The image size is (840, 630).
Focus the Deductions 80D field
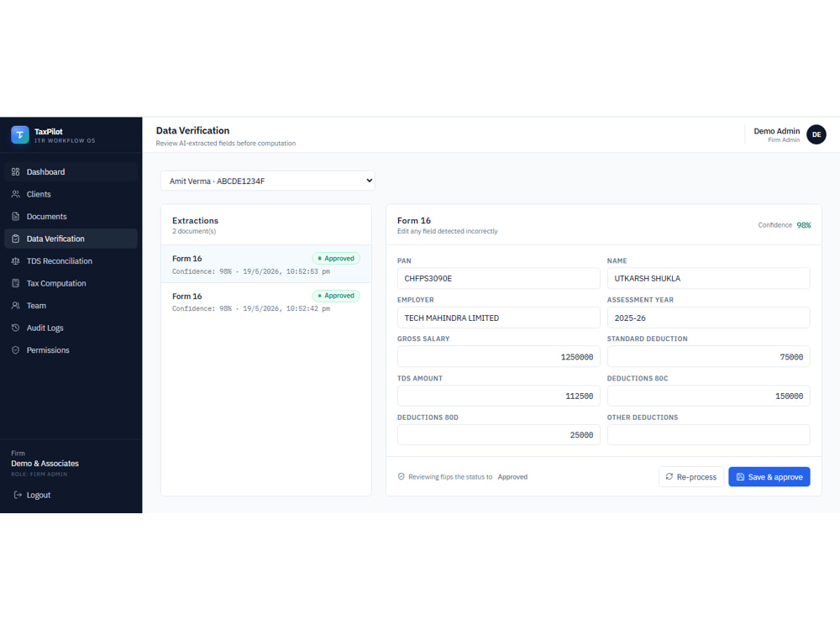point(498,435)
